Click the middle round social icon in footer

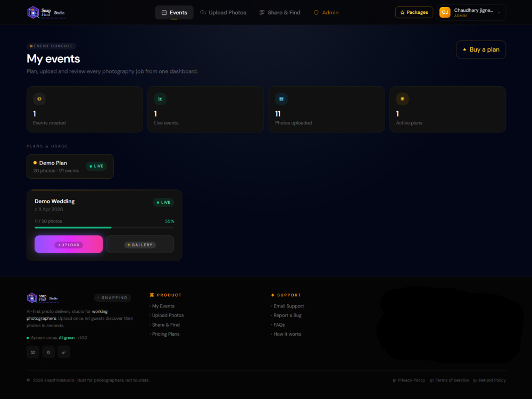(48, 352)
